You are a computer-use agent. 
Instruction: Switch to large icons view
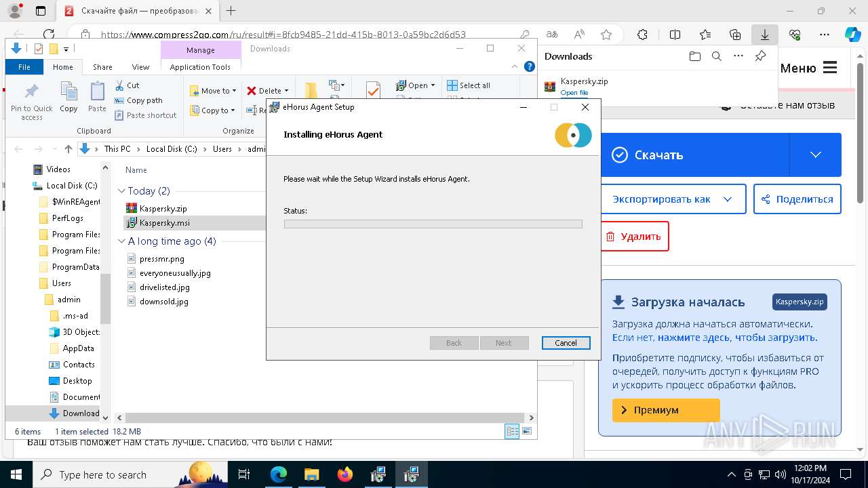[527, 431]
